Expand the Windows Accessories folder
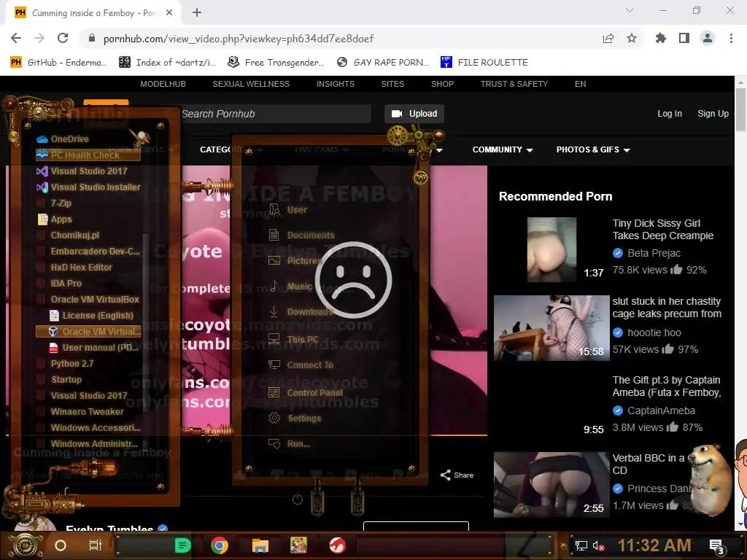The height and width of the screenshot is (560, 747). (x=88, y=427)
